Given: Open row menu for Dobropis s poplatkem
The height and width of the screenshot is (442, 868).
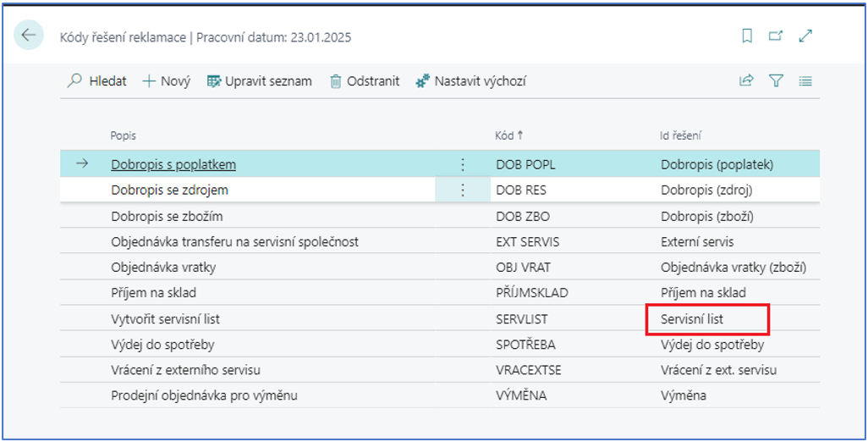Looking at the screenshot, I should point(463,164).
